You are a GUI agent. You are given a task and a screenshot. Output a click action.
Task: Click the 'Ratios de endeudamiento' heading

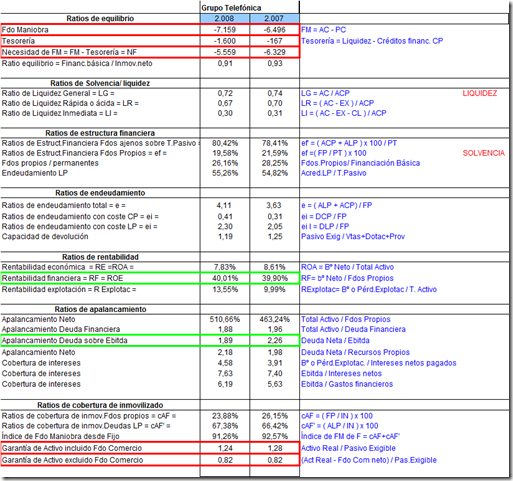[100, 193]
